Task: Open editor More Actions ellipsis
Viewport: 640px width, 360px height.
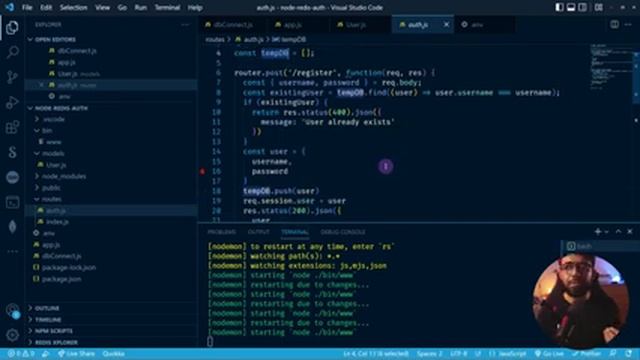Action: point(628,24)
